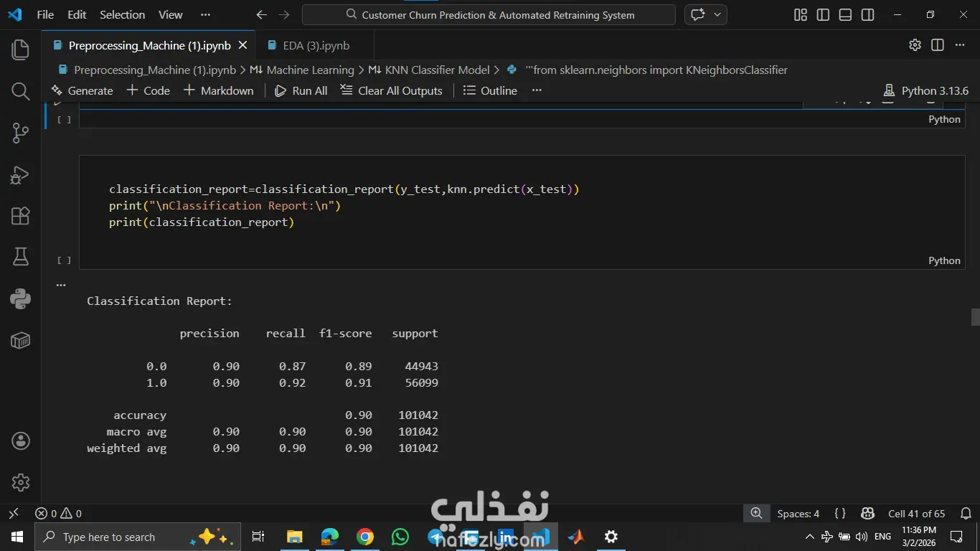Open File Explorer from the taskbar
This screenshot has width=980, height=551.
pos(294,537)
